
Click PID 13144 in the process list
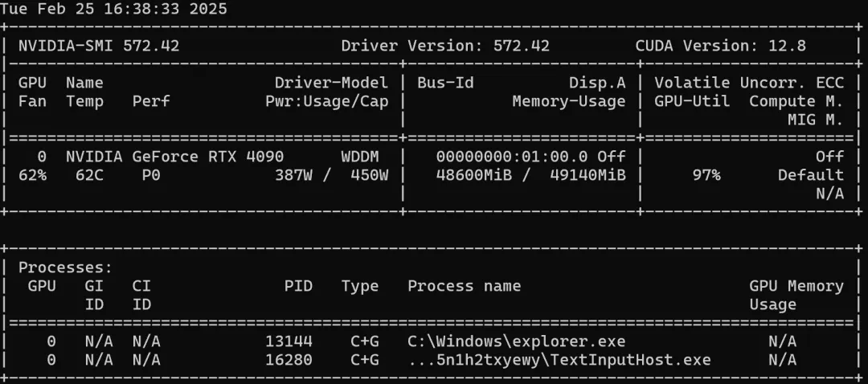(289, 341)
